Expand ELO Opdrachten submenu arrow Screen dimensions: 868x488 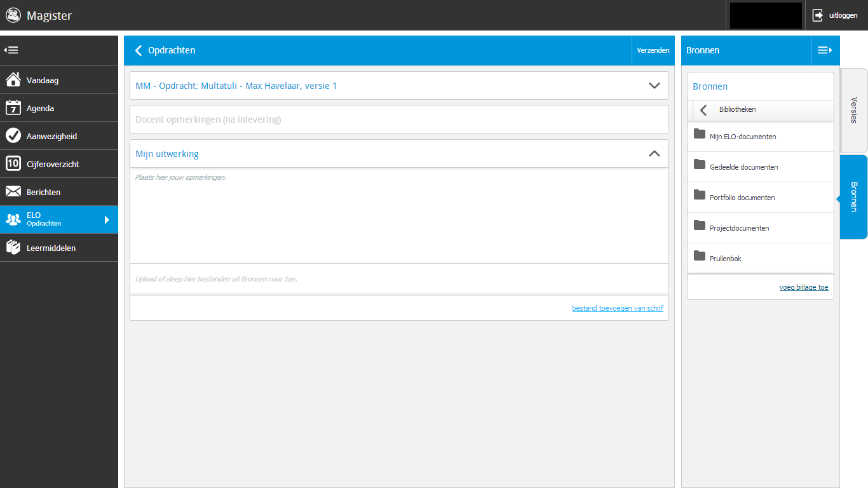(107, 220)
